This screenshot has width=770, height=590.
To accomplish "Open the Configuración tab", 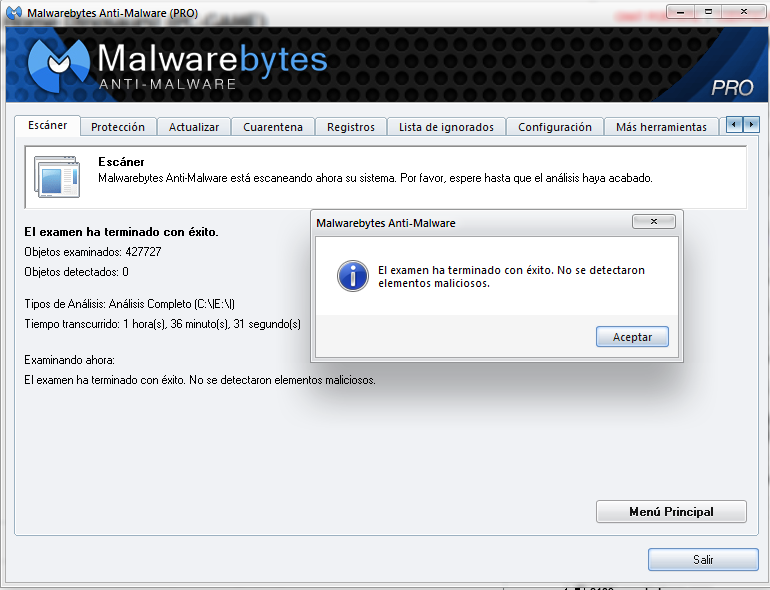I will coord(555,127).
